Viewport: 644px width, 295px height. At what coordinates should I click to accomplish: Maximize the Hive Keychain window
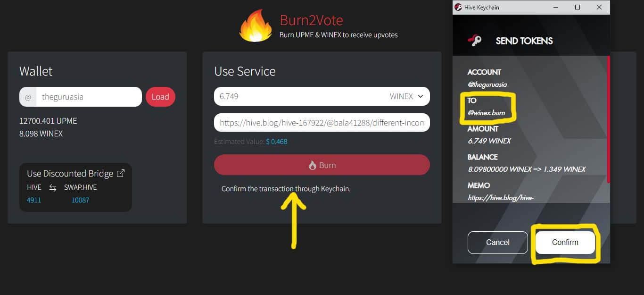coord(578,7)
